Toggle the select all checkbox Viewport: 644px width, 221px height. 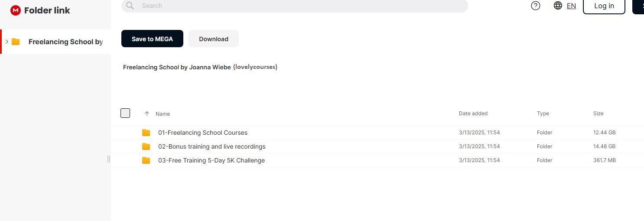click(x=125, y=113)
